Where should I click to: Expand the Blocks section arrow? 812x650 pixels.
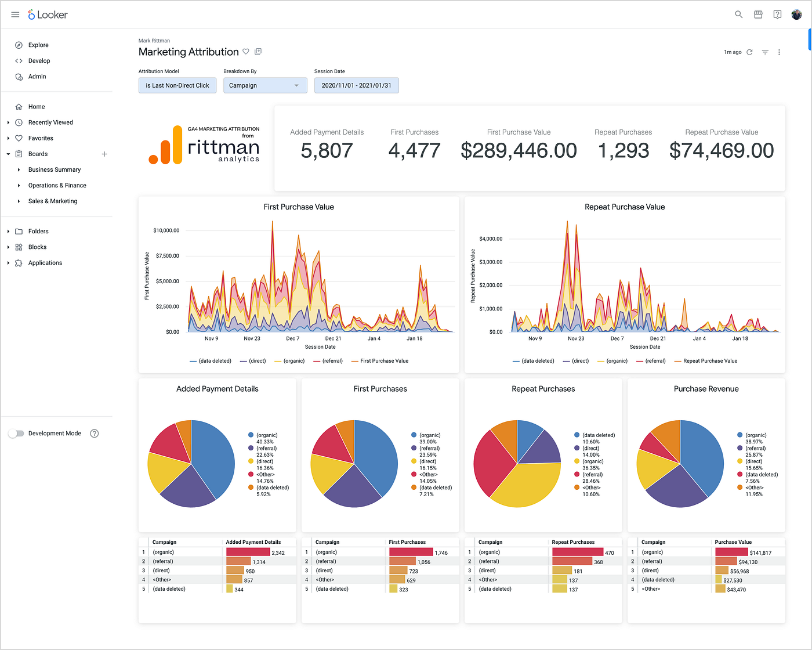(x=8, y=247)
